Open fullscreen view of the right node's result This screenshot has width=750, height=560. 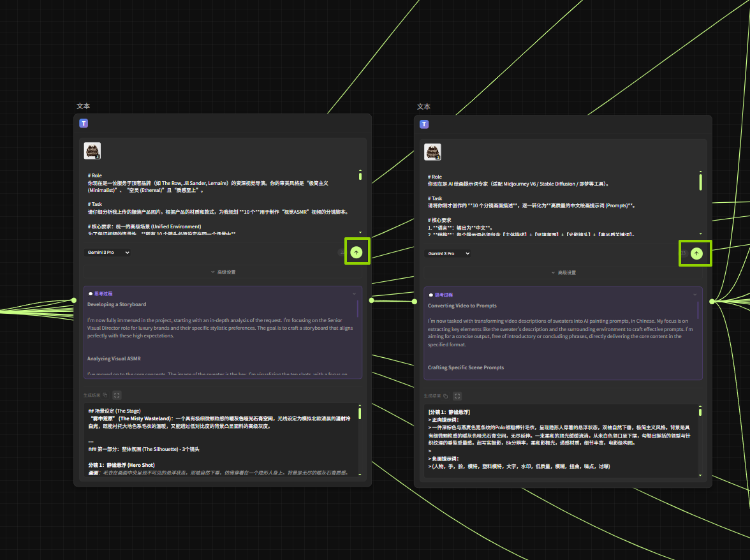[458, 396]
